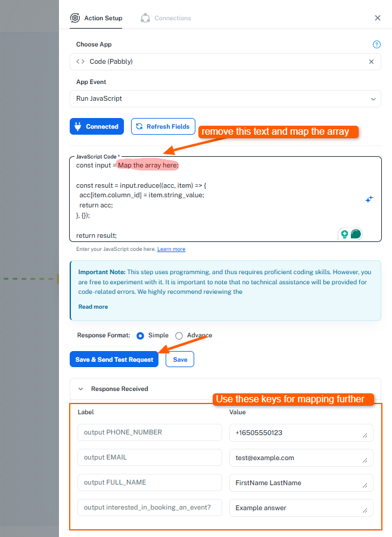Image resolution: width=392 pixels, height=537 pixels.
Task: Open the Choose App dropdown
Action: [x=220, y=61]
